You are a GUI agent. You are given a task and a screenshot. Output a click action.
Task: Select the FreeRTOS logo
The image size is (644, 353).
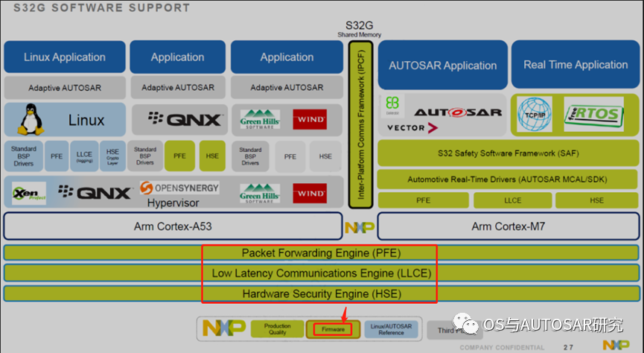(594, 114)
